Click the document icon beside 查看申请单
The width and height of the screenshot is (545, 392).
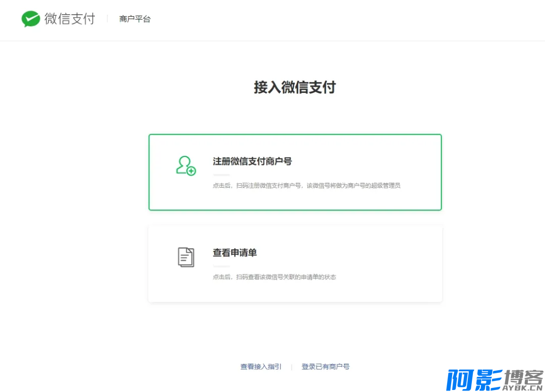click(186, 257)
